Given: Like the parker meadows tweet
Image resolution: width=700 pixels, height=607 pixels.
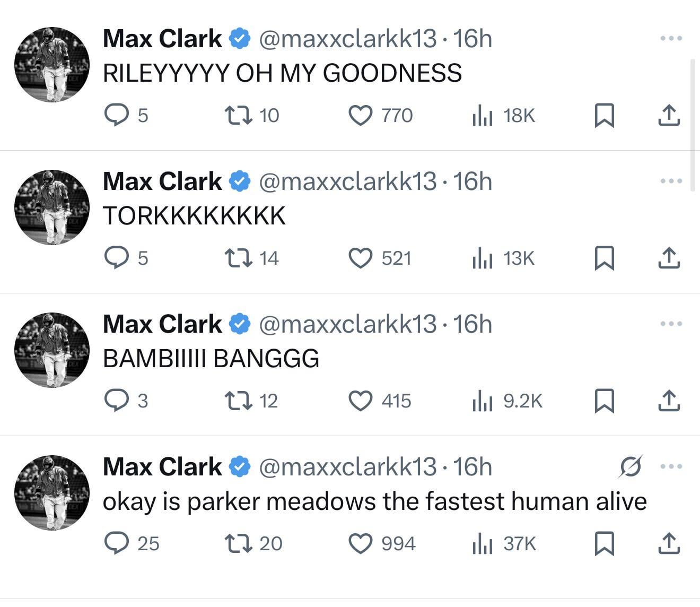Looking at the screenshot, I should point(361,543).
